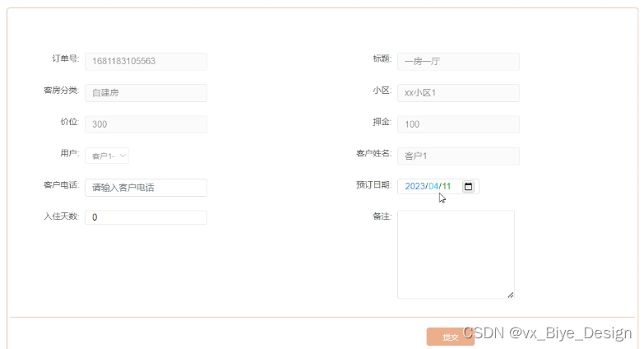Click the 入住天数 label

(61, 216)
